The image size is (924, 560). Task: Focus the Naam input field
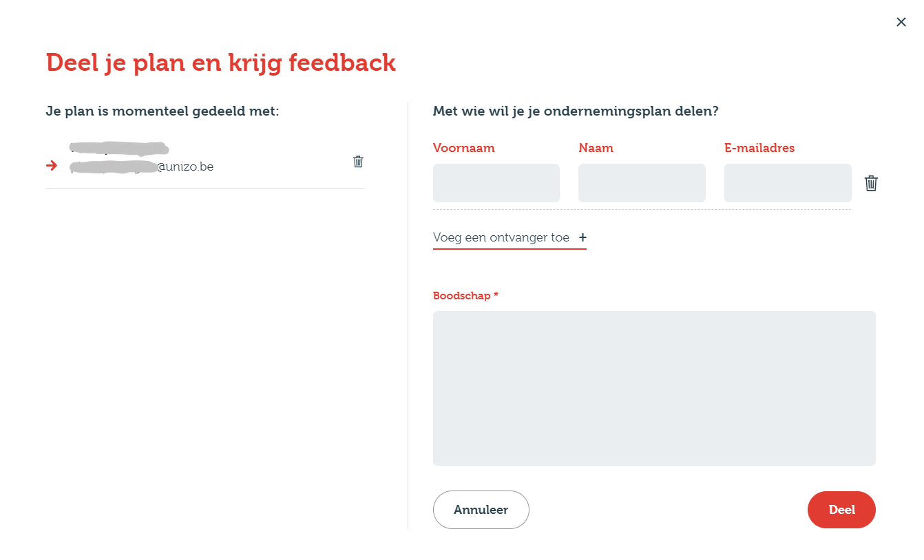point(642,183)
